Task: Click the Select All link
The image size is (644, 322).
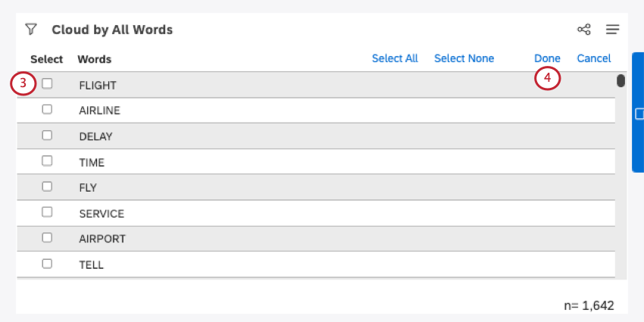Action: pos(395,58)
